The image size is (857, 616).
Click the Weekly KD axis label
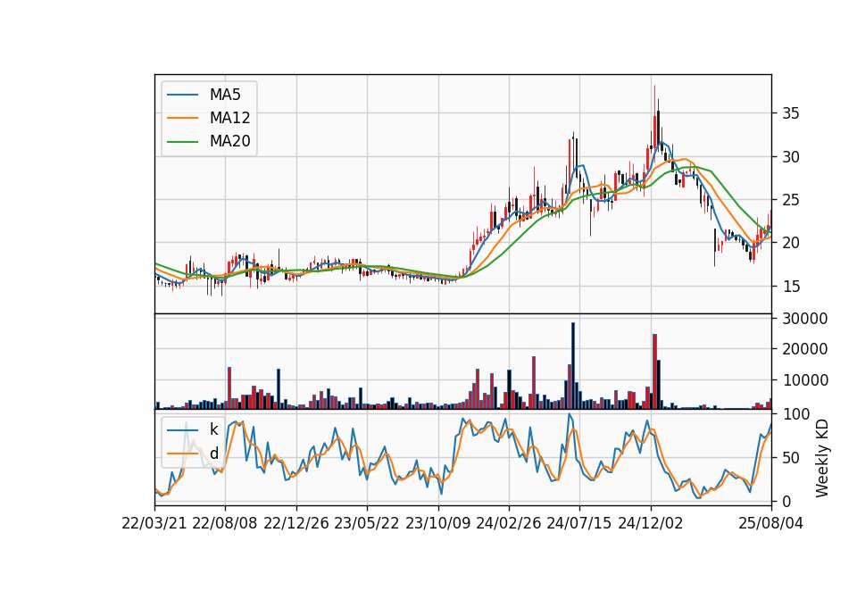coord(821,458)
